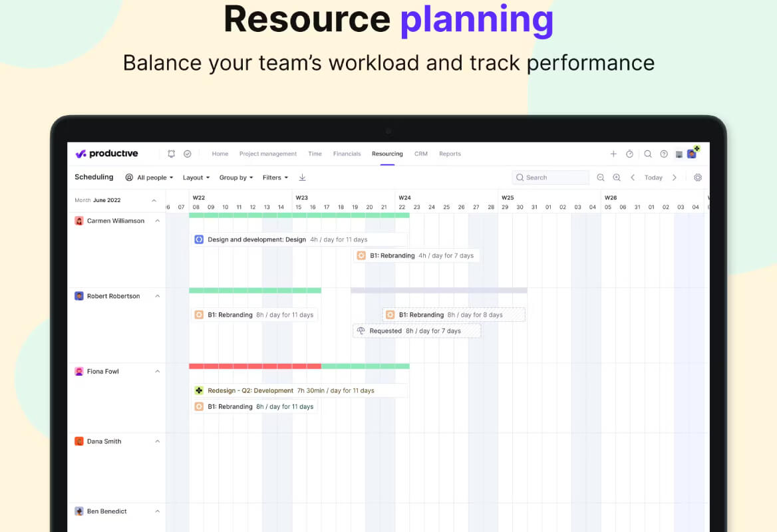
Task: Click the help question mark icon
Action: point(664,154)
